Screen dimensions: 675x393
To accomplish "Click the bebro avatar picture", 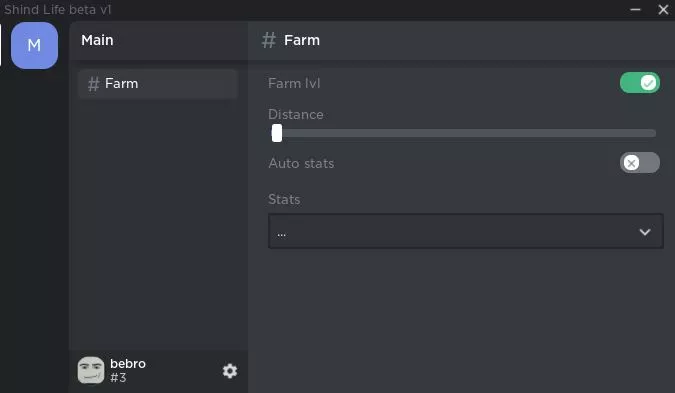I will tap(91, 370).
